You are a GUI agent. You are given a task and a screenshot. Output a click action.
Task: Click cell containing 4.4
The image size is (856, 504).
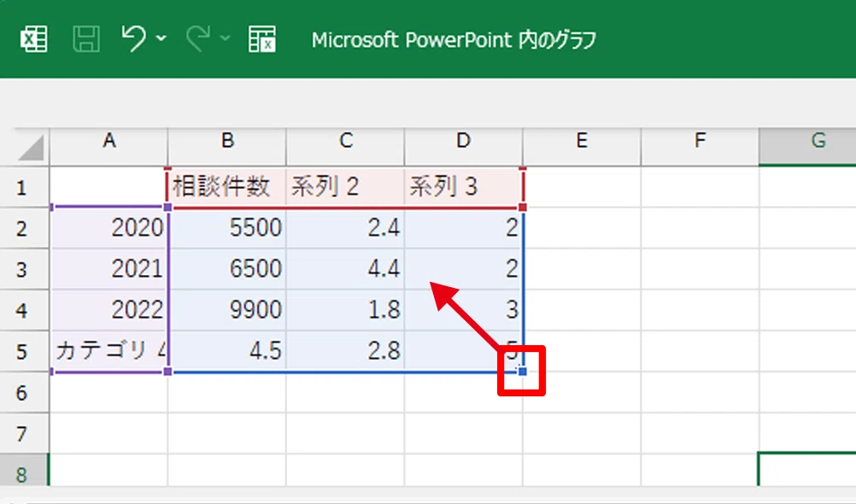coord(345,269)
